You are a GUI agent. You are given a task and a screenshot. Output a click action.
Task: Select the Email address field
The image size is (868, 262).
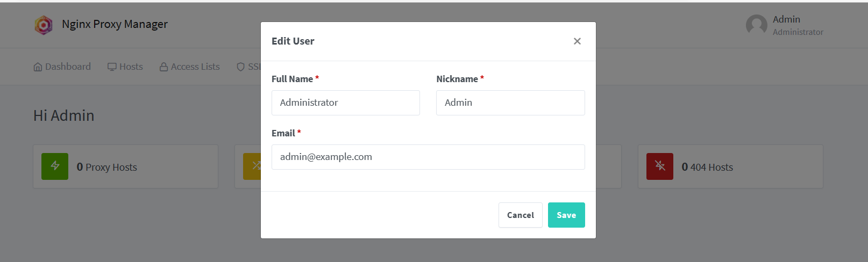(428, 157)
